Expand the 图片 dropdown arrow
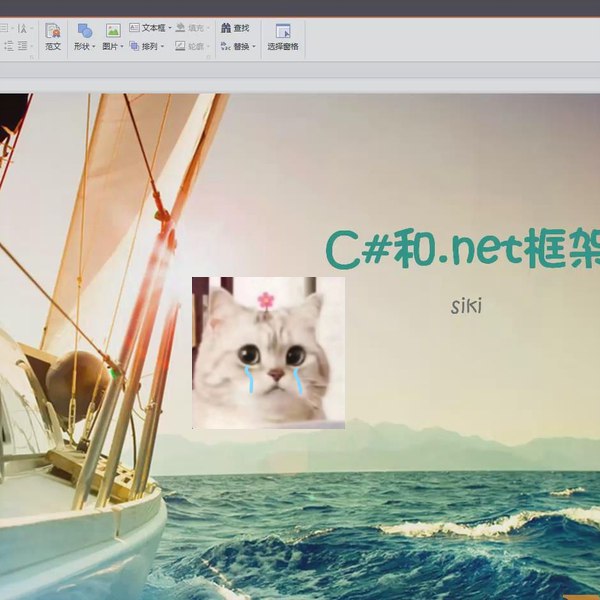Viewport: 600px width, 600px height. tap(122, 47)
